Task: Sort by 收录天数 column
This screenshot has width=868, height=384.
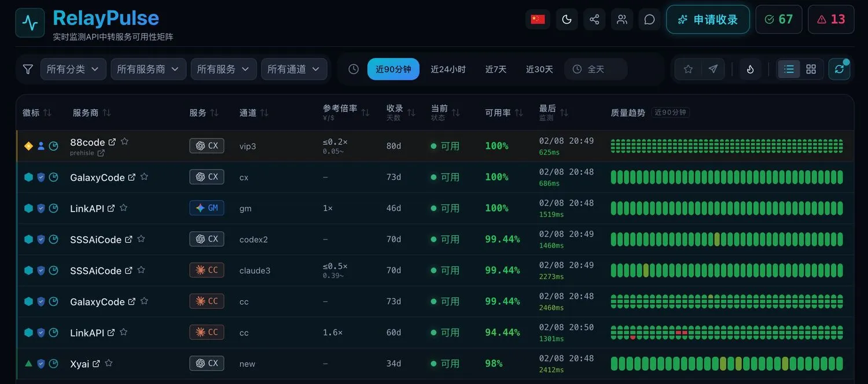Action: tap(401, 112)
